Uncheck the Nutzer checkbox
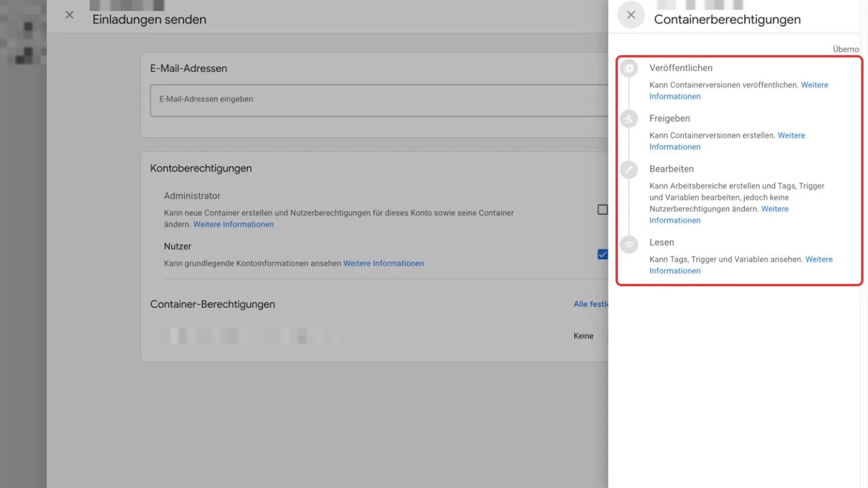This screenshot has width=868, height=488. (x=602, y=254)
